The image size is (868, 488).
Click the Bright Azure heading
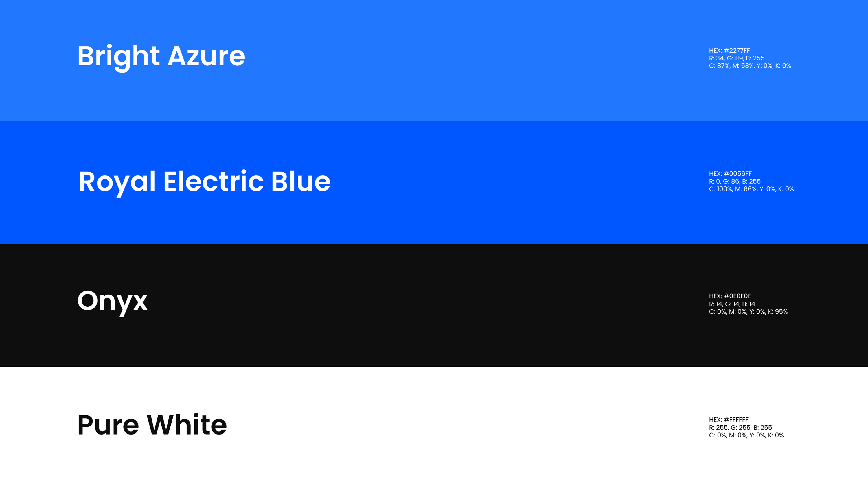click(161, 57)
